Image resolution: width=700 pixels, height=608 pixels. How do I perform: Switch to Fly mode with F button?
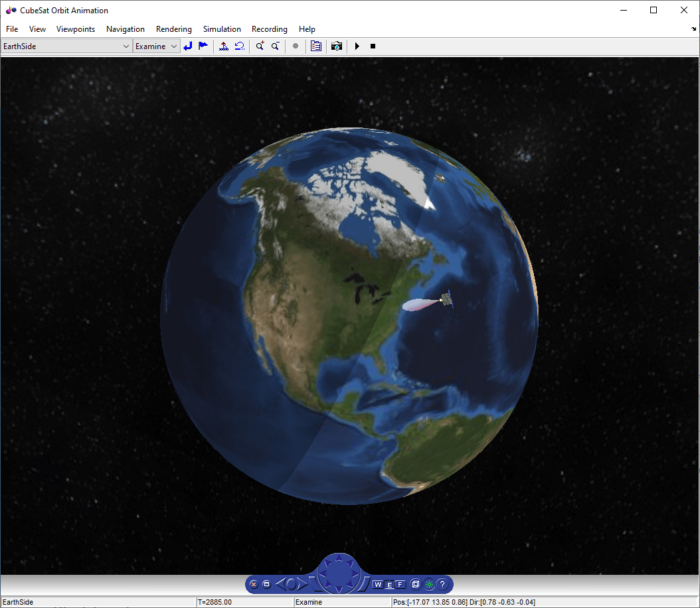pos(400,584)
